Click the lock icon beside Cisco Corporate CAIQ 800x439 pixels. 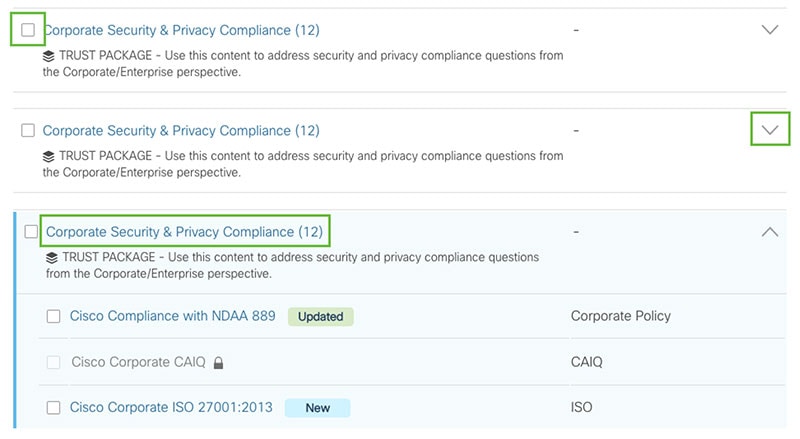pyautogui.click(x=218, y=362)
